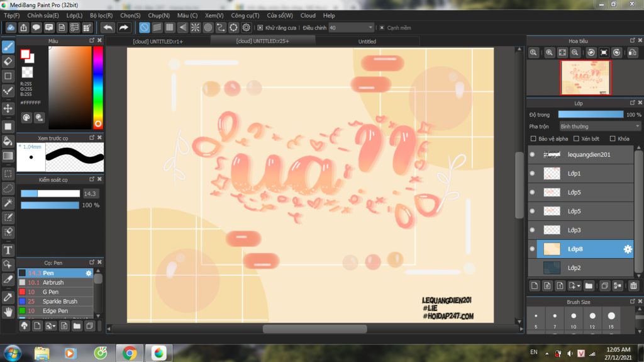Select the Brush tool in the left toolbar

tap(8, 47)
